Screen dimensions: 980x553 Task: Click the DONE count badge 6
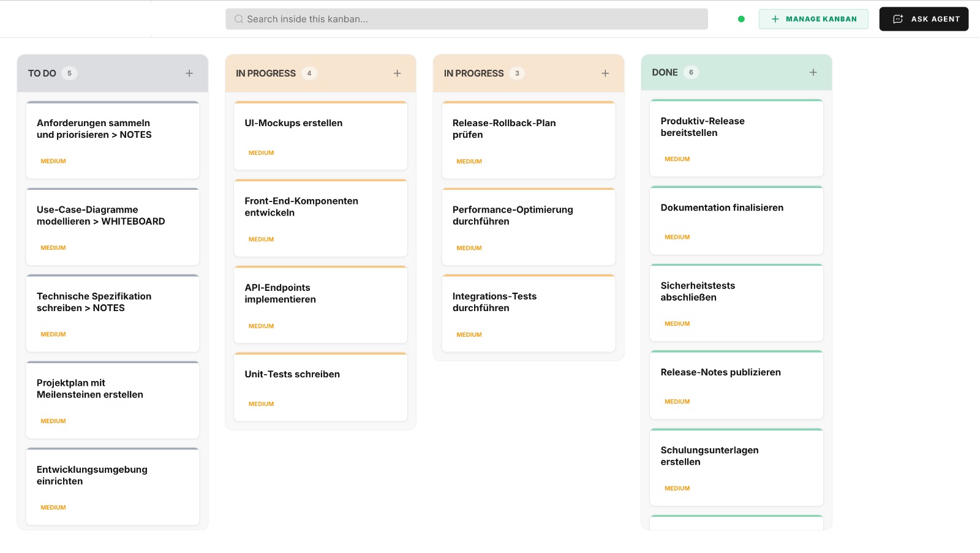tap(691, 72)
